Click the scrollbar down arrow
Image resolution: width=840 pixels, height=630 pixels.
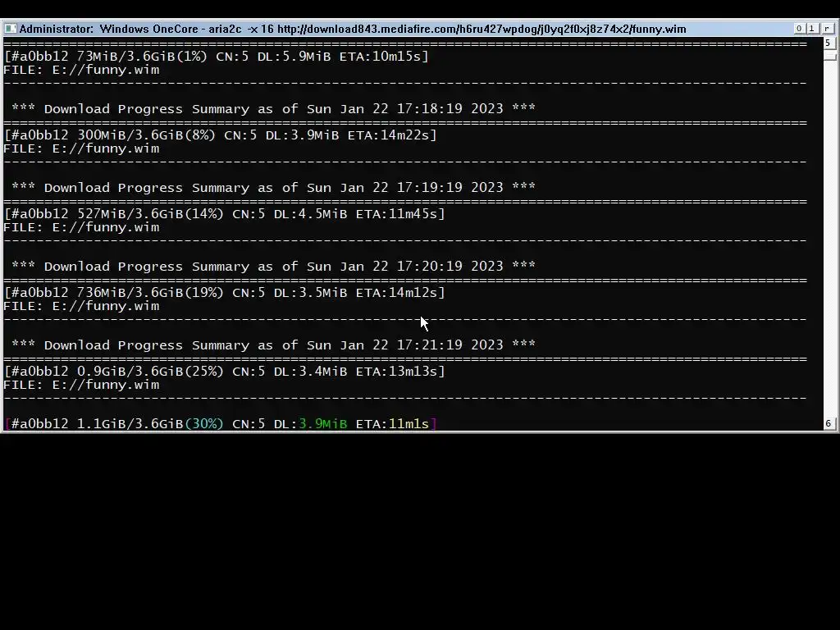829,423
